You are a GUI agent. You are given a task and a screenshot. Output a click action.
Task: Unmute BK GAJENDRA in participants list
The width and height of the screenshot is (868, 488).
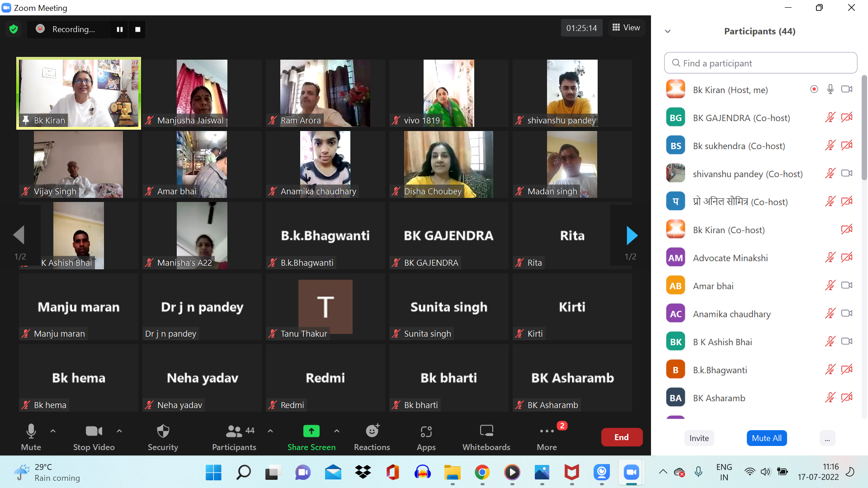(830, 117)
